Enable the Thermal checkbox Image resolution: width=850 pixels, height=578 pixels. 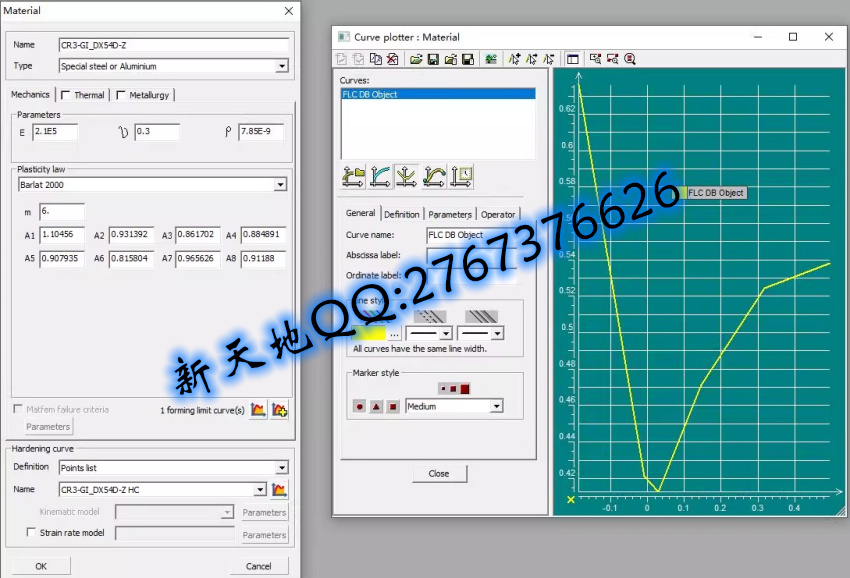pos(66,95)
